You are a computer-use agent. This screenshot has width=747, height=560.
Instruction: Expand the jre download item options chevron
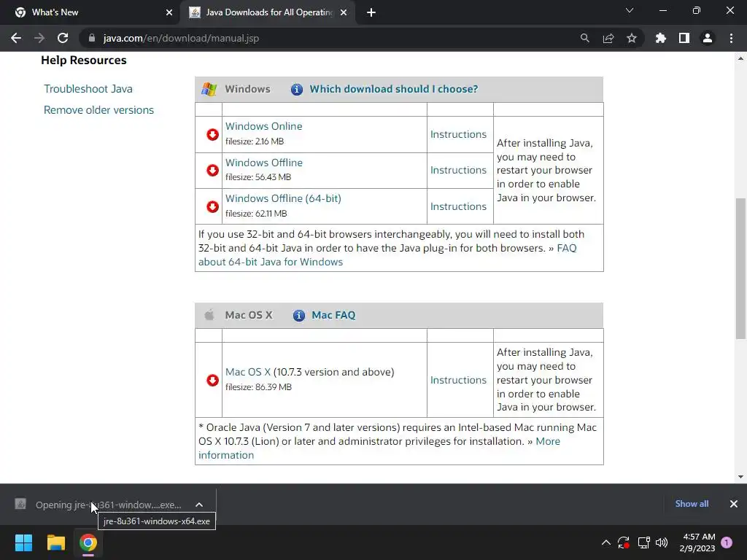click(x=199, y=505)
